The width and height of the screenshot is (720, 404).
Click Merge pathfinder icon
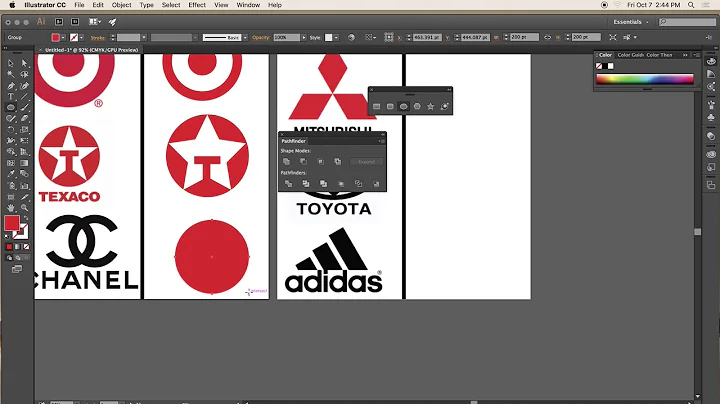[x=323, y=184]
